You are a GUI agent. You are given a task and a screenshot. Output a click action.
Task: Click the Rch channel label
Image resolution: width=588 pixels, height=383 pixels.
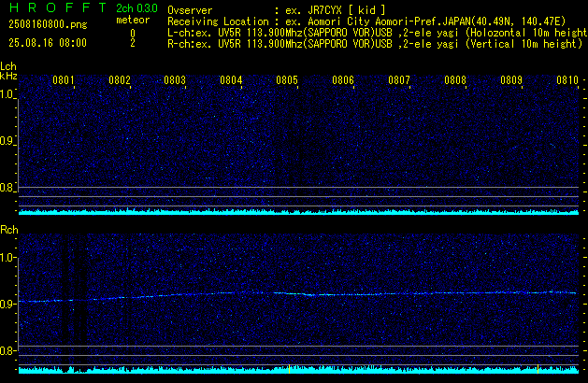[x=9, y=230]
